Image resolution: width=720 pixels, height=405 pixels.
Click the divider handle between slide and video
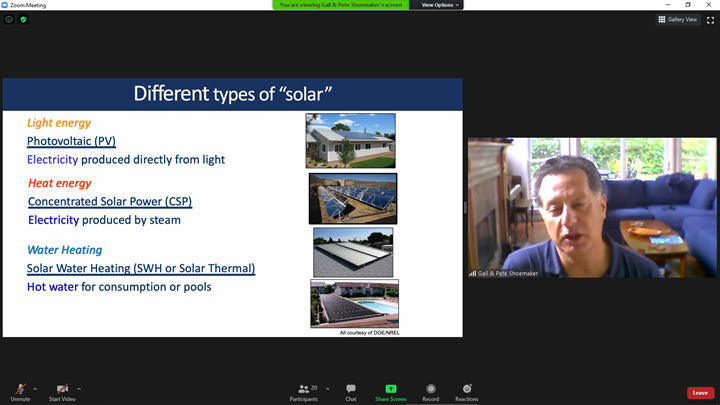pos(465,208)
